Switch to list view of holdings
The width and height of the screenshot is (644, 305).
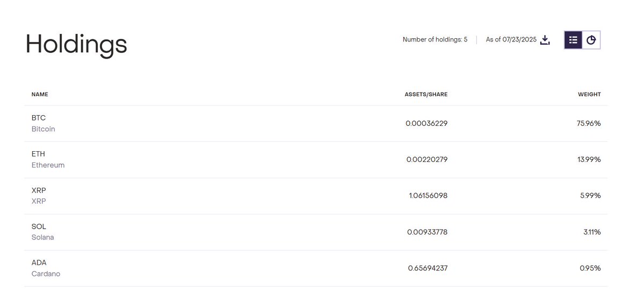pos(573,40)
